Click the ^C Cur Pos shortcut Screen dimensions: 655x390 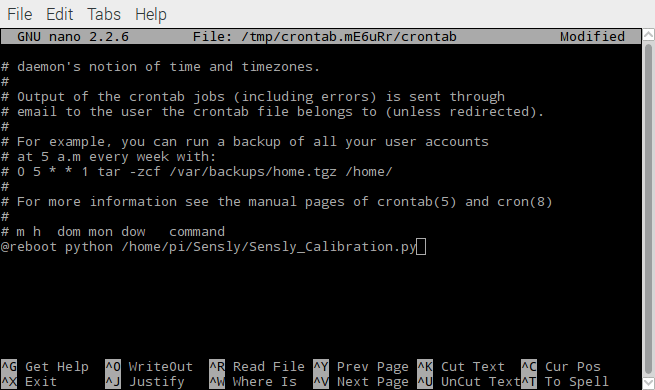561,367
